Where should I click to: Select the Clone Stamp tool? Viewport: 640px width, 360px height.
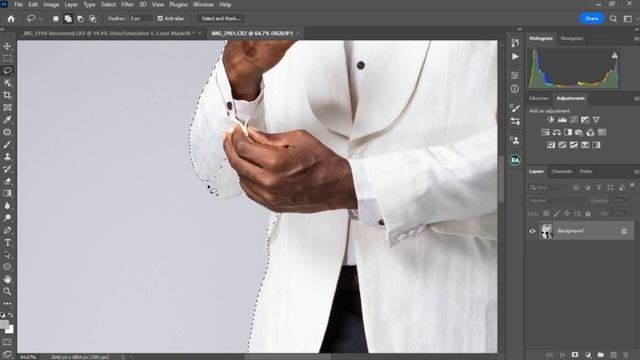click(x=7, y=156)
